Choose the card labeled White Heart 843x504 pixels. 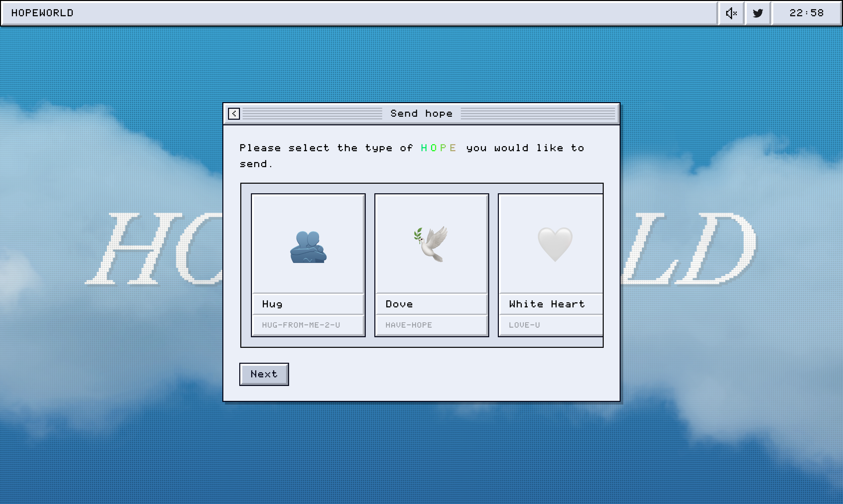[551, 265]
